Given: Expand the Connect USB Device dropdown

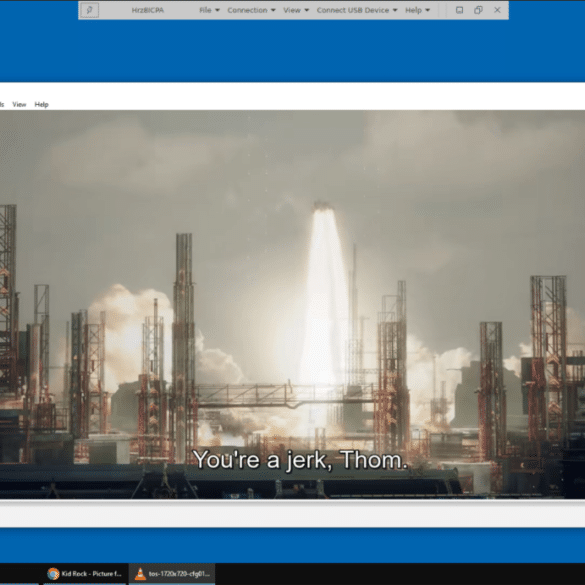Looking at the screenshot, I should click(357, 10).
